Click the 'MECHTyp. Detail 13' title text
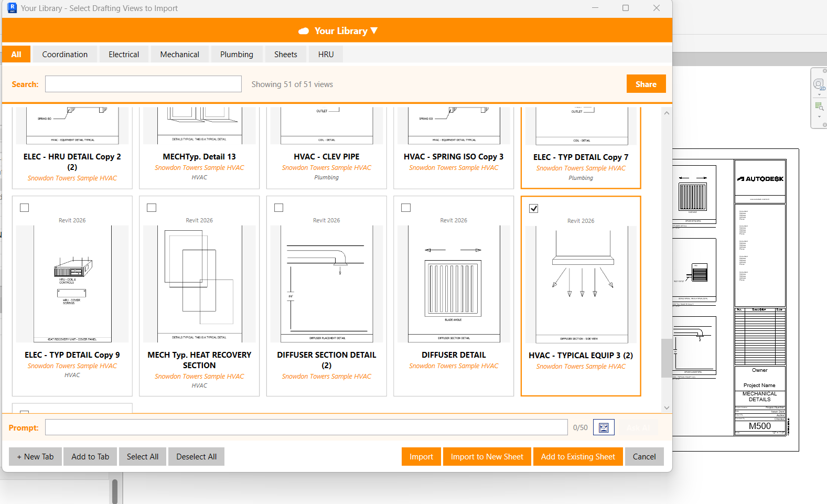The height and width of the screenshot is (504, 827). pyautogui.click(x=199, y=156)
